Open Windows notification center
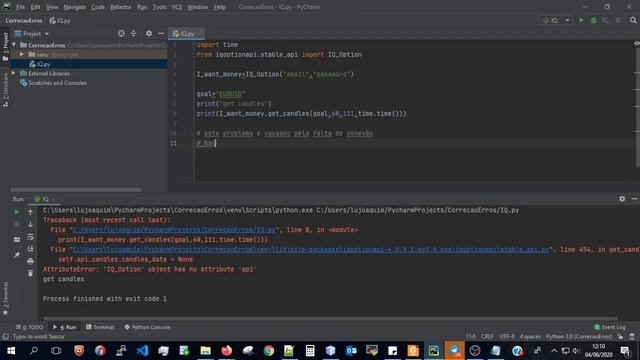 tap(625, 351)
